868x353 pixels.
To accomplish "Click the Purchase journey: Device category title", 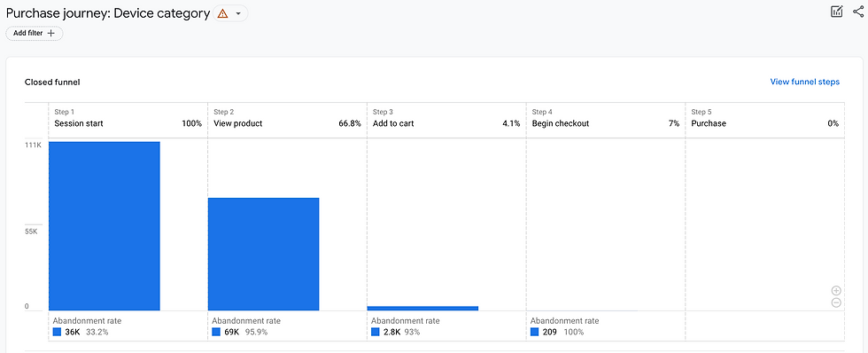I will coord(108,13).
